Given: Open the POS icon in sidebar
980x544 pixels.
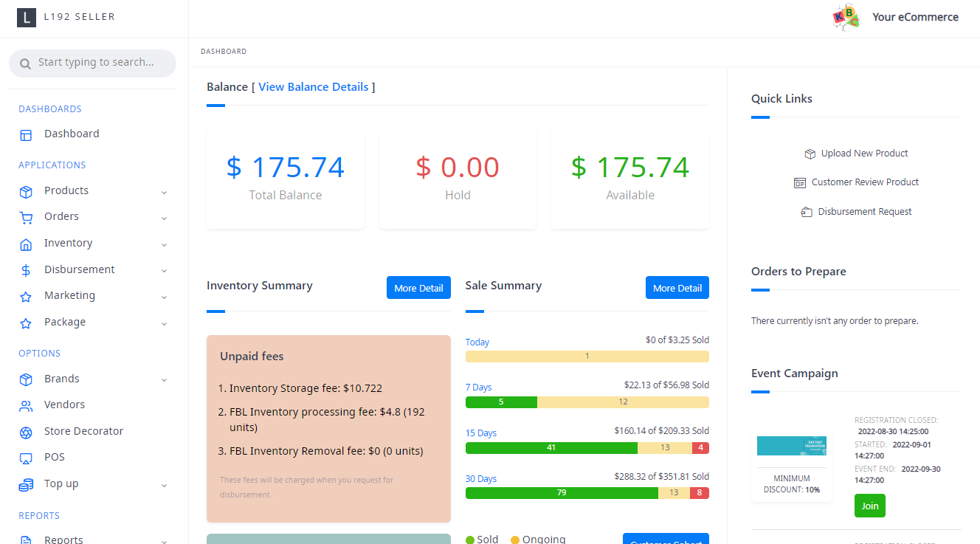Looking at the screenshot, I should 27,457.
